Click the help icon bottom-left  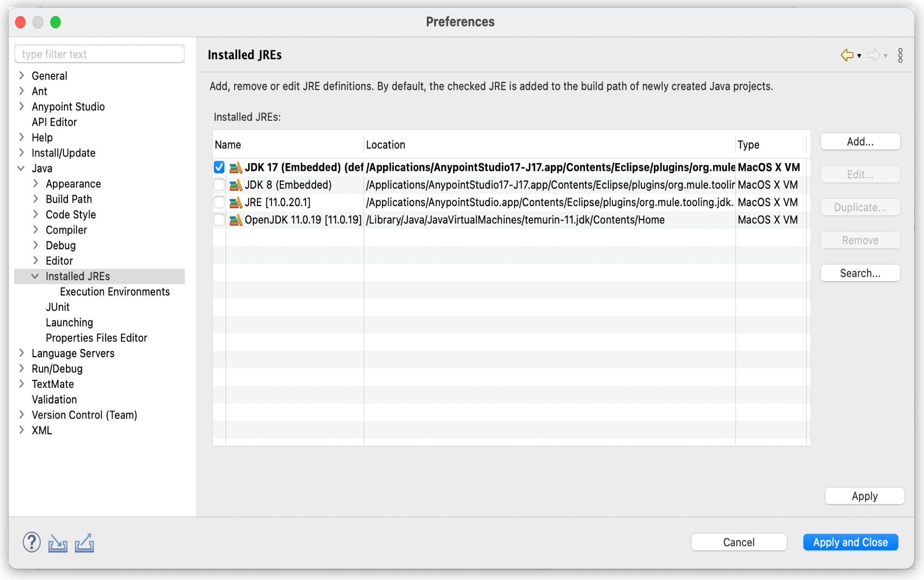point(31,542)
